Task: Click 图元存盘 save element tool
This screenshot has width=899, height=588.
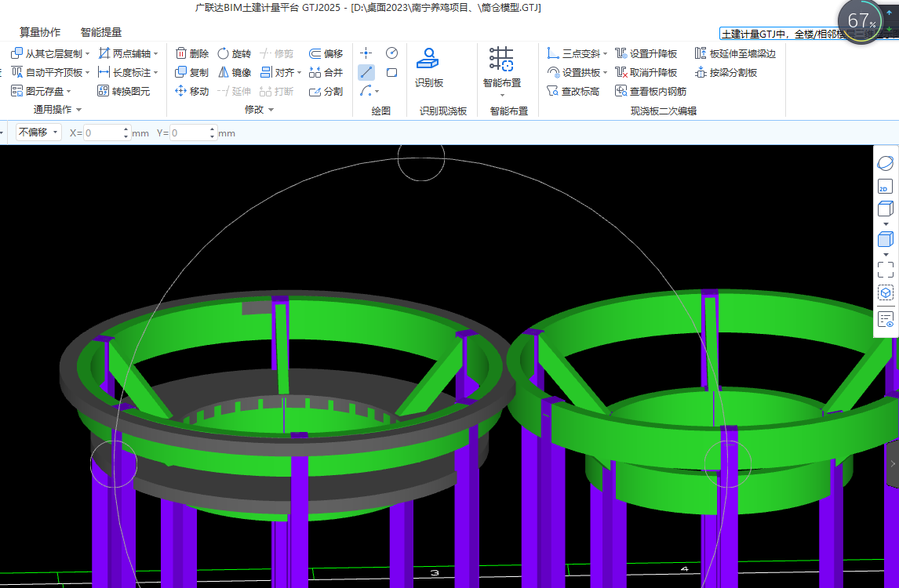Action: click(38, 91)
